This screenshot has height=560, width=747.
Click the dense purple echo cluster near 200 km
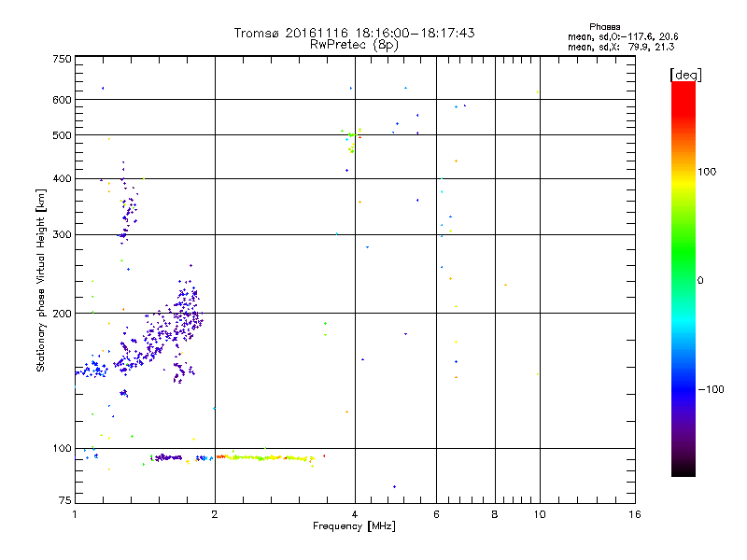coord(187,315)
